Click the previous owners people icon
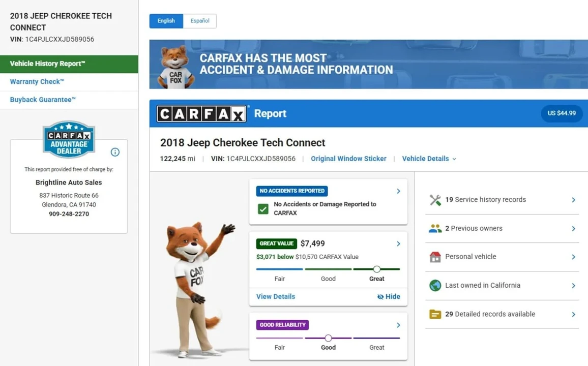Screen dimensions: 588x366 pyautogui.click(x=435, y=229)
